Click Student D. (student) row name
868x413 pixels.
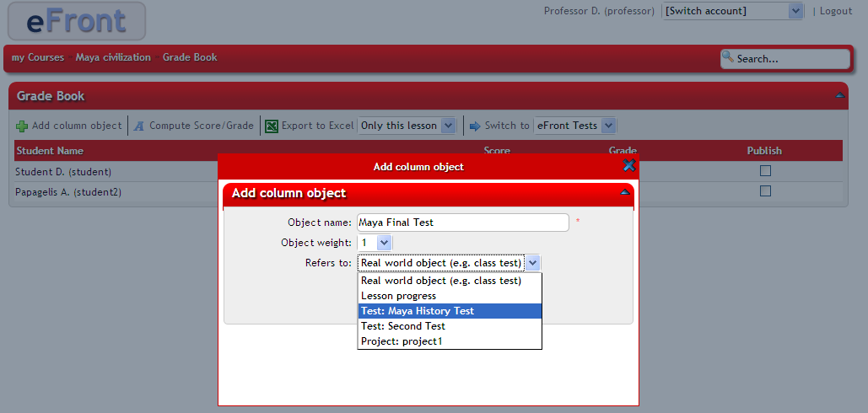pyautogui.click(x=63, y=172)
